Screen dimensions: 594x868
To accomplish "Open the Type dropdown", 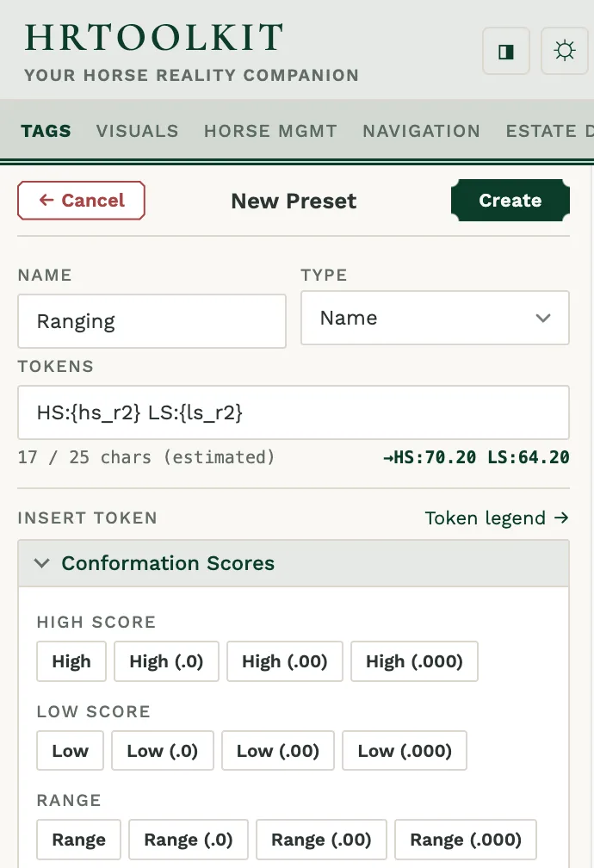I will [x=435, y=318].
